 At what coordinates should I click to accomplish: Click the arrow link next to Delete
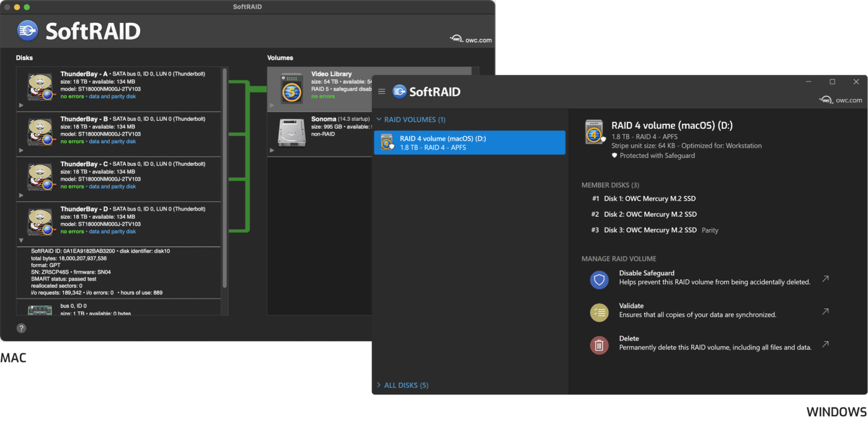(825, 344)
